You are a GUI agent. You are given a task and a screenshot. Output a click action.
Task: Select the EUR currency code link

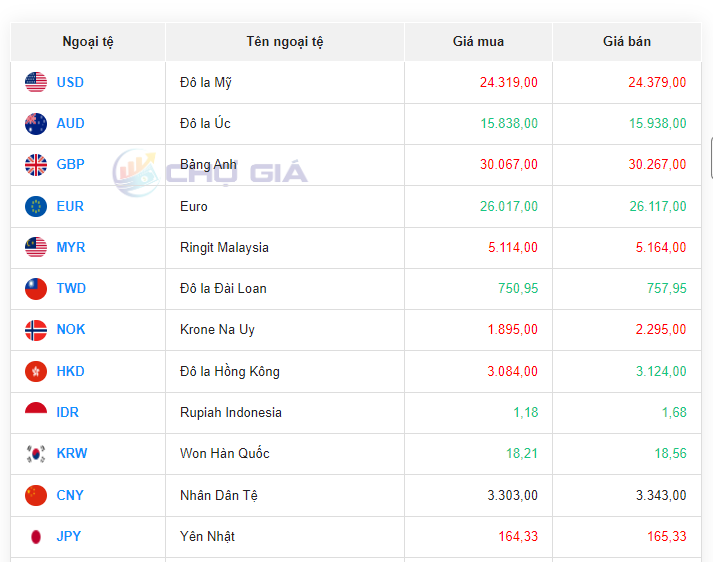pyautogui.click(x=70, y=207)
